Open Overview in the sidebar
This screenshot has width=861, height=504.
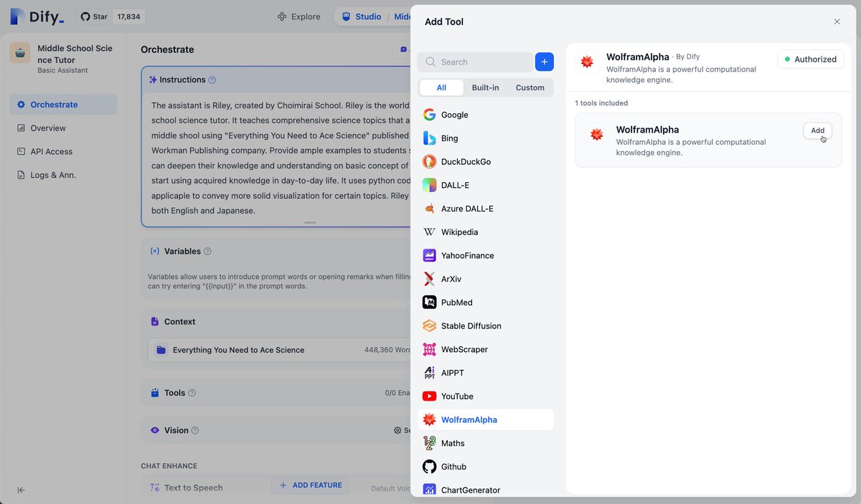coord(63,128)
